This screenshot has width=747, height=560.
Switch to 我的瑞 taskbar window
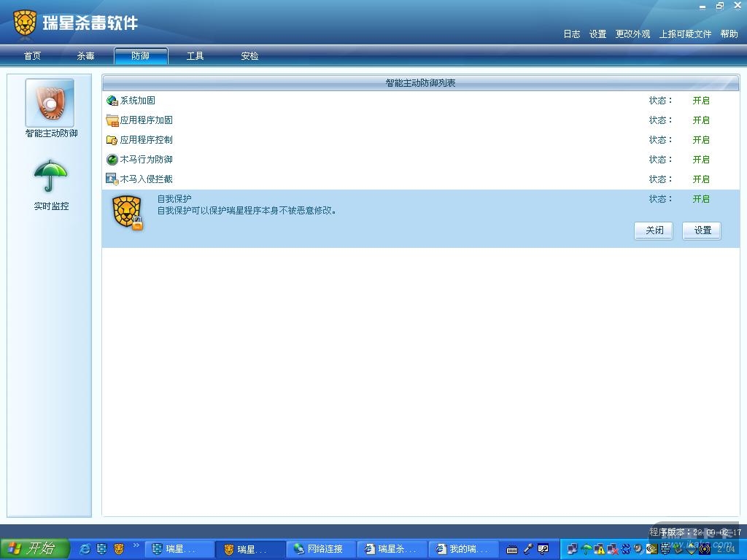tap(463, 549)
